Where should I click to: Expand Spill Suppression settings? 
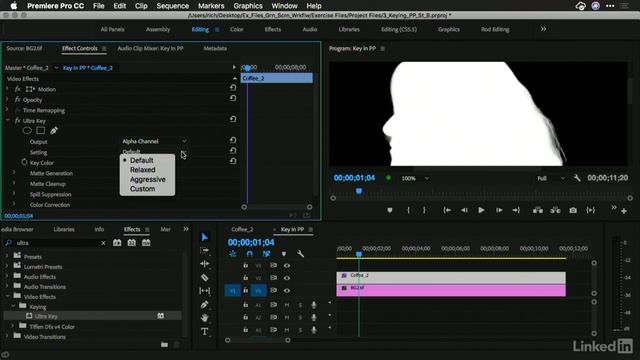click(x=14, y=193)
